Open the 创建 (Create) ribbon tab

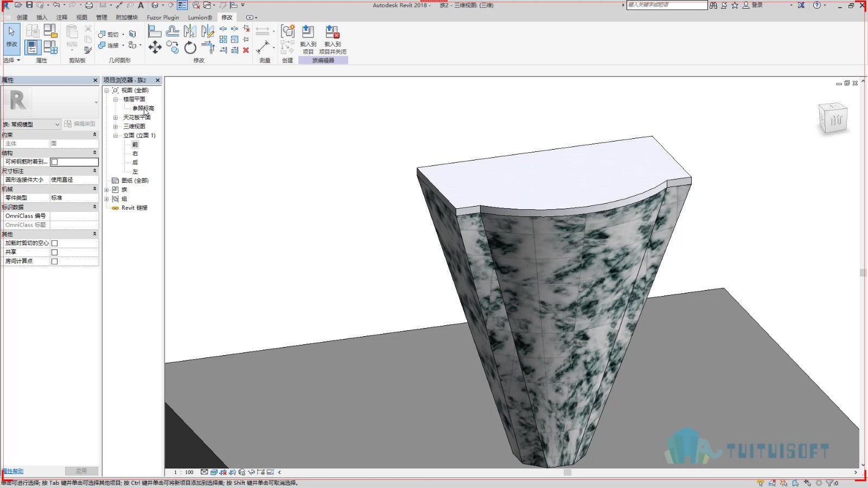tap(22, 17)
